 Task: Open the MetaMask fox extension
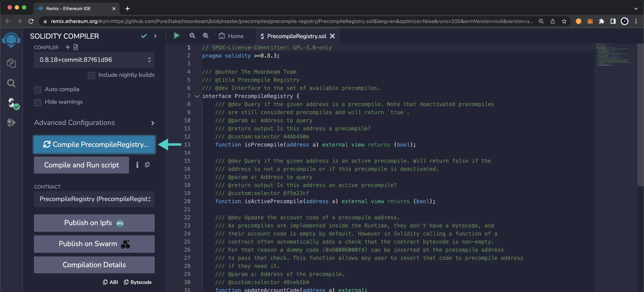coord(590,21)
